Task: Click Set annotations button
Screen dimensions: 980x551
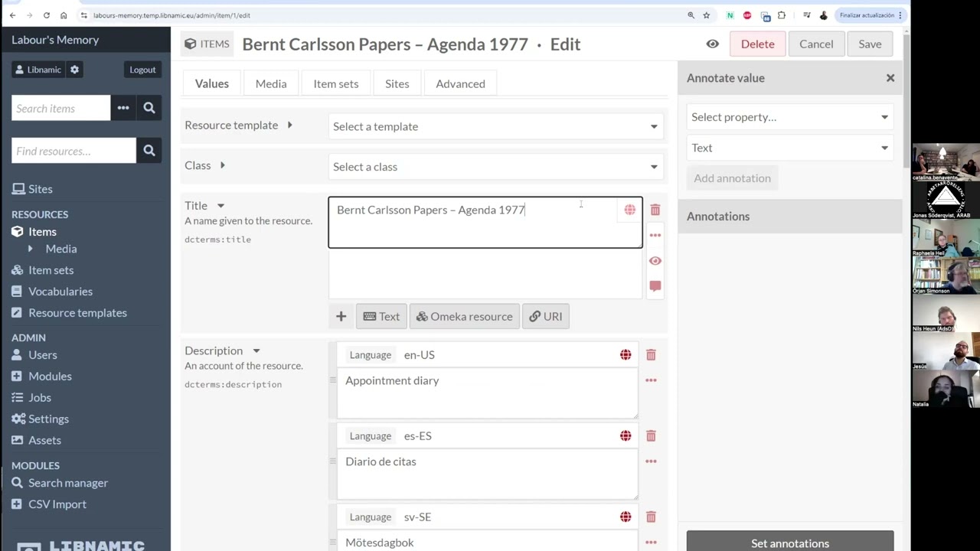Action: click(790, 542)
